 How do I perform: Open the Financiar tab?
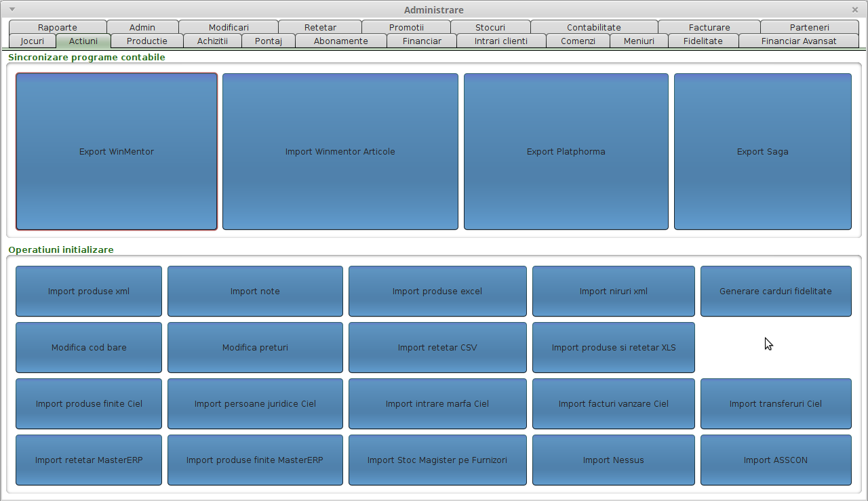point(422,41)
